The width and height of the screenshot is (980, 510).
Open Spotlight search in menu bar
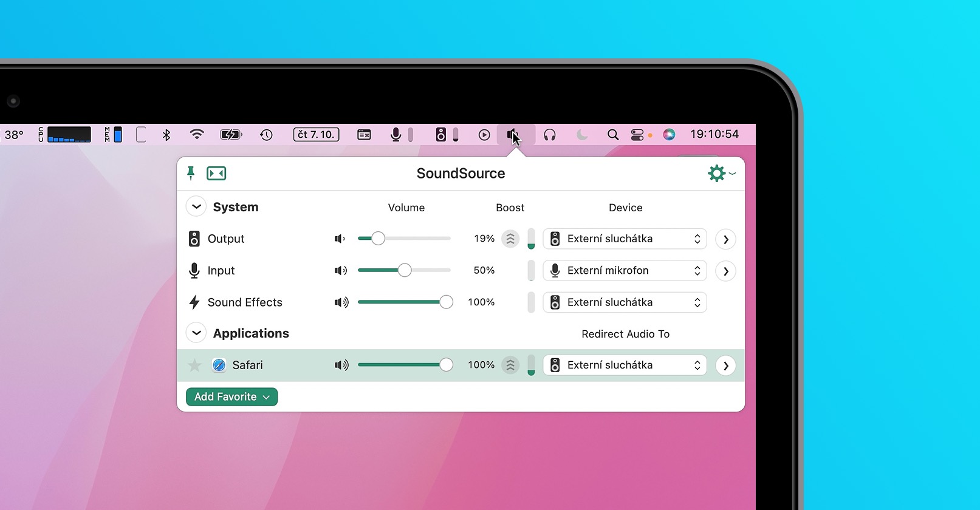[613, 135]
